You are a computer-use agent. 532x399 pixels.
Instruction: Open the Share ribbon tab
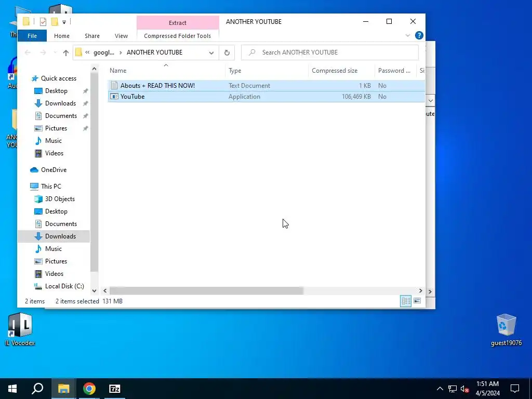(92, 36)
